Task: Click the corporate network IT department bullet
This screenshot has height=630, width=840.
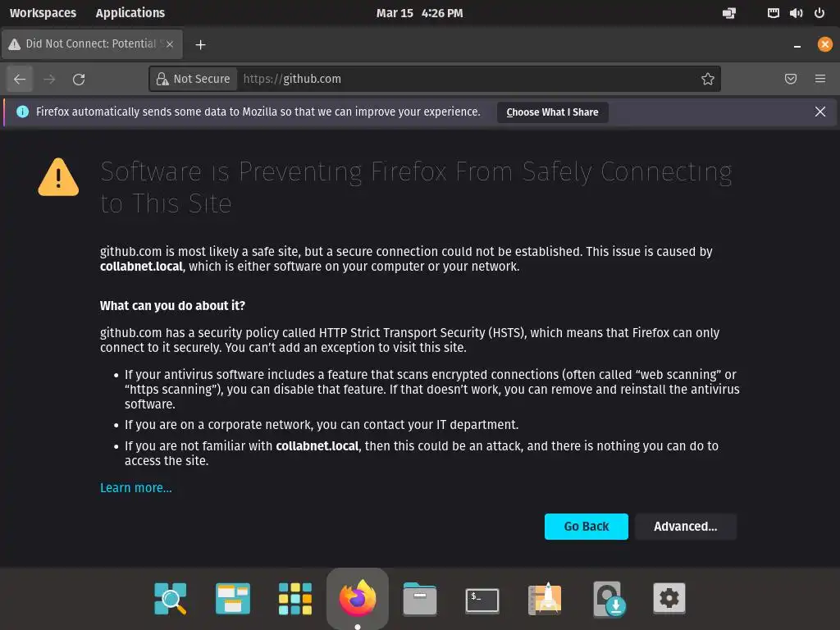Action: (x=322, y=424)
